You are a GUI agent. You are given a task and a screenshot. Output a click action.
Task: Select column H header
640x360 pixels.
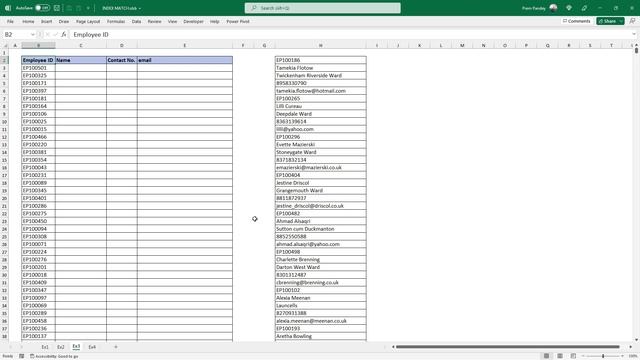pyautogui.click(x=320, y=45)
